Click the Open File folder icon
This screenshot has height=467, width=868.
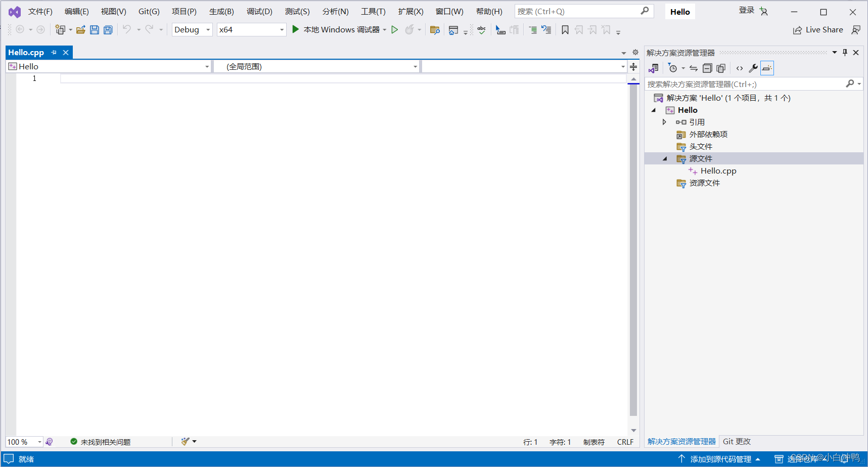[80, 30]
